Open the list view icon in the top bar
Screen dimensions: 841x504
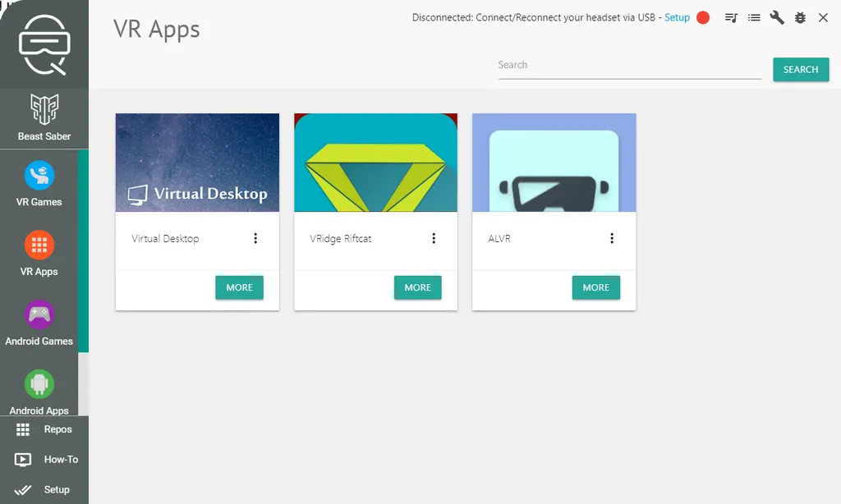(x=754, y=18)
